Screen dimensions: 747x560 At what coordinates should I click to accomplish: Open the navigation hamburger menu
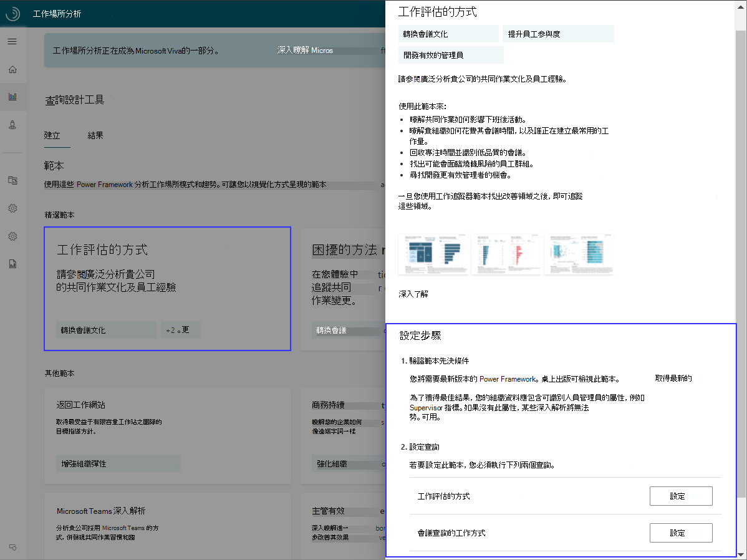12,42
